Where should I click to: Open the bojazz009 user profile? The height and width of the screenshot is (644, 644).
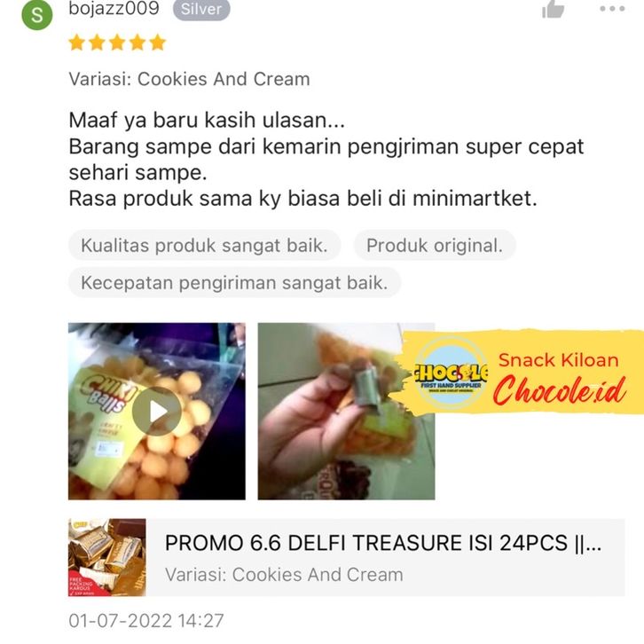tap(114, 8)
